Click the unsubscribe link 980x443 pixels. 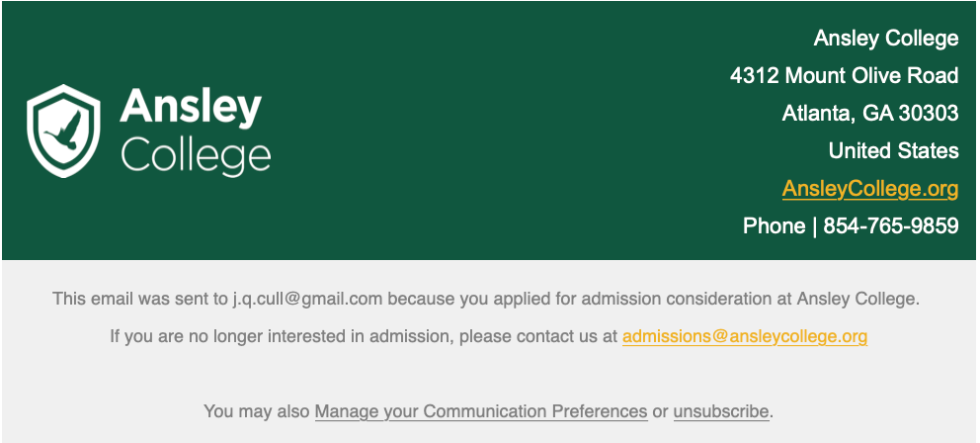pyautogui.click(x=720, y=411)
